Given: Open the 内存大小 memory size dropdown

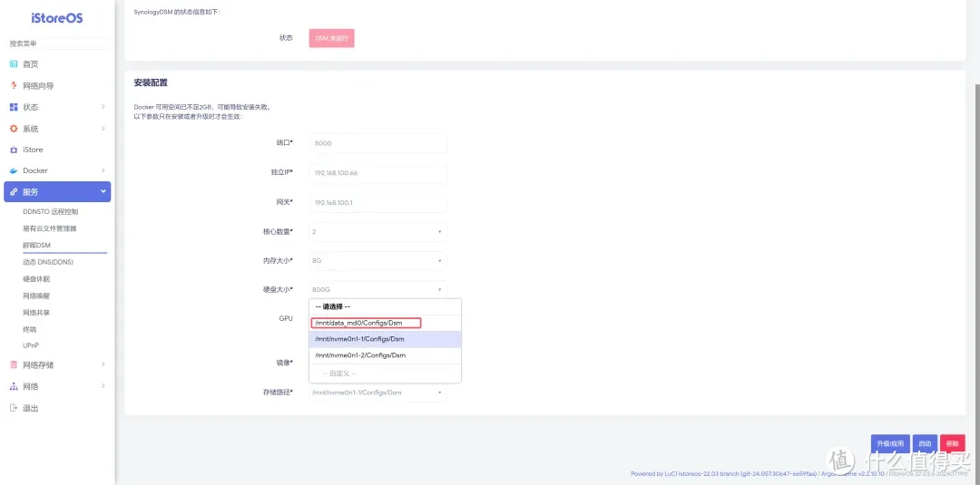Looking at the screenshot, I should click(x=377, y=261).
